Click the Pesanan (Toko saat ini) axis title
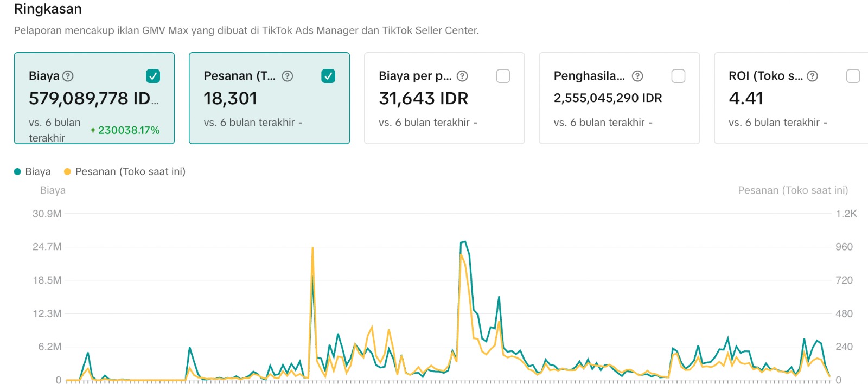Image resolution: width=868 pixels, height=384 pixels. click(793, 190)
